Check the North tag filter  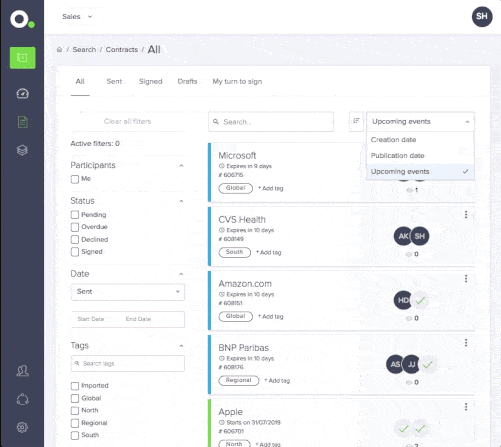click(x=75, y=410)
